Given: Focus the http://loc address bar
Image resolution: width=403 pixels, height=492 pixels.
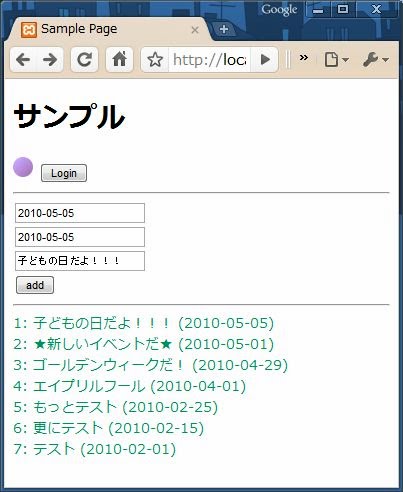Looking at the screenshot, I should [x=209, y=60].
